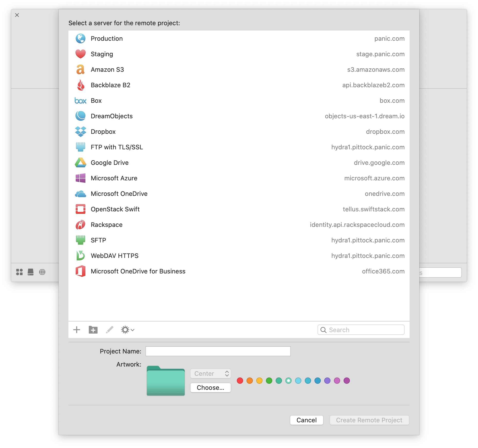Image resolution: width=478 pixels, height=448 pixels.
Task: Click the Project Name input field
Action: pos(217,351)
